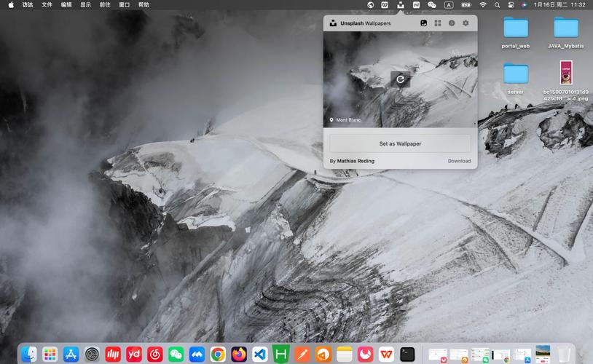Select the JAVA_Mybatis folder
The height and width of the screenshot is (364, 593).
[x=566, y=33]
